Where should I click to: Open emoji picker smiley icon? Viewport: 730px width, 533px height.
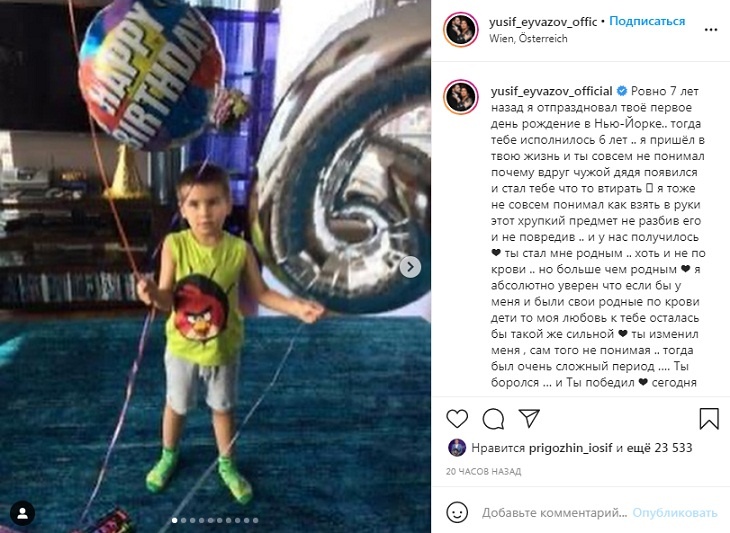[x=457, y=513]
